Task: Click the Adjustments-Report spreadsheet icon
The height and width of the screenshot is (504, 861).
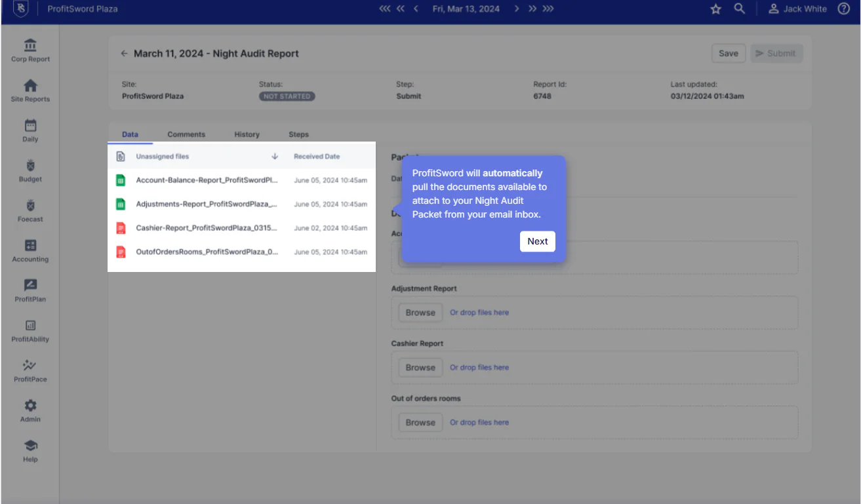Action: [x=121, y=204]
